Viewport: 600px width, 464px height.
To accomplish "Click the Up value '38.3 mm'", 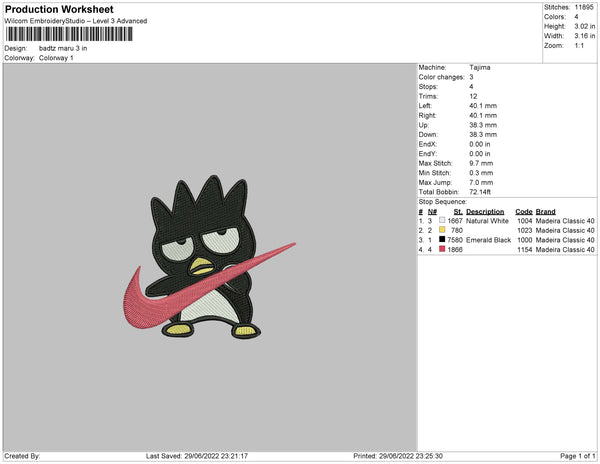I will click(483, 125).
